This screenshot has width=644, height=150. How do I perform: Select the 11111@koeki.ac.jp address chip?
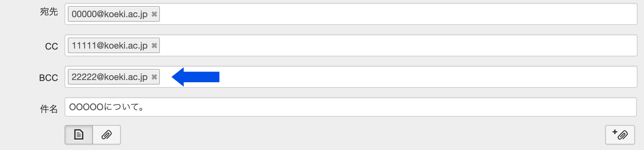click(109, 46)
